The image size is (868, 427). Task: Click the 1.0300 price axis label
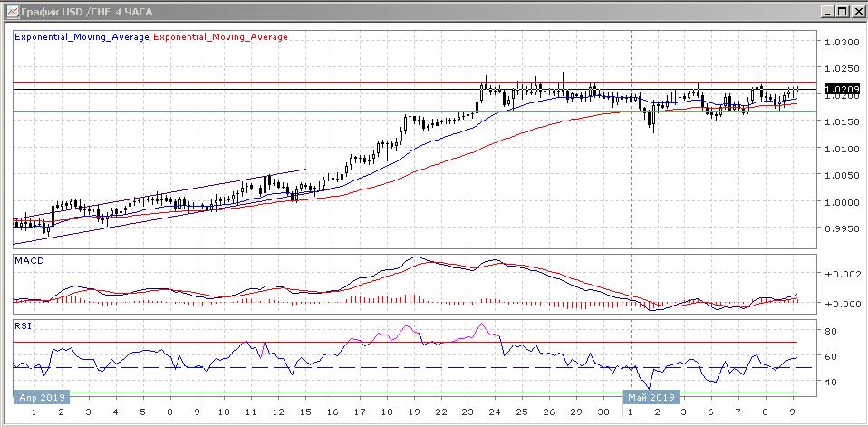click(842, 42)
